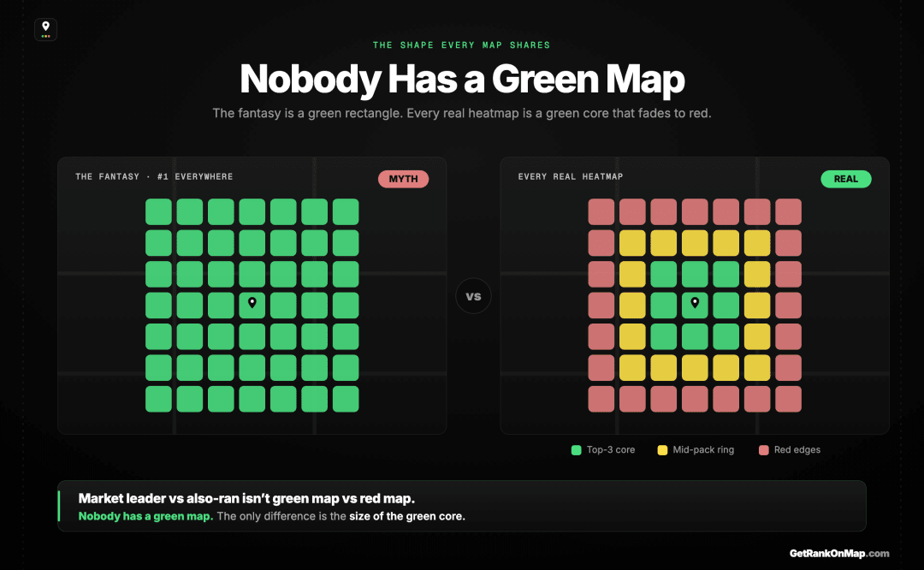The height and width of the screenshot is (570, 924).
Task: Click the red MYTH badge
Action: click(403, 179)
